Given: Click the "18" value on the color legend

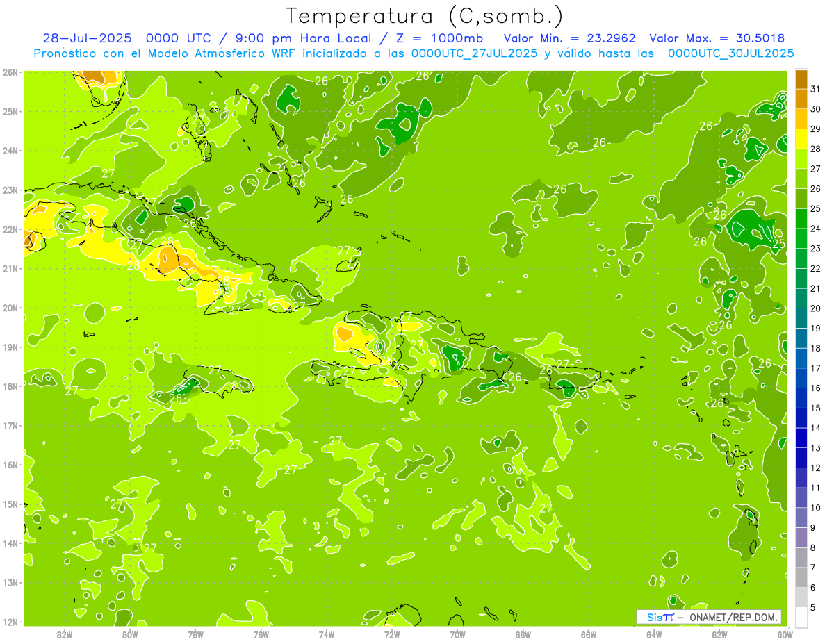Looking at the screenshot, I should click(816, 348).
